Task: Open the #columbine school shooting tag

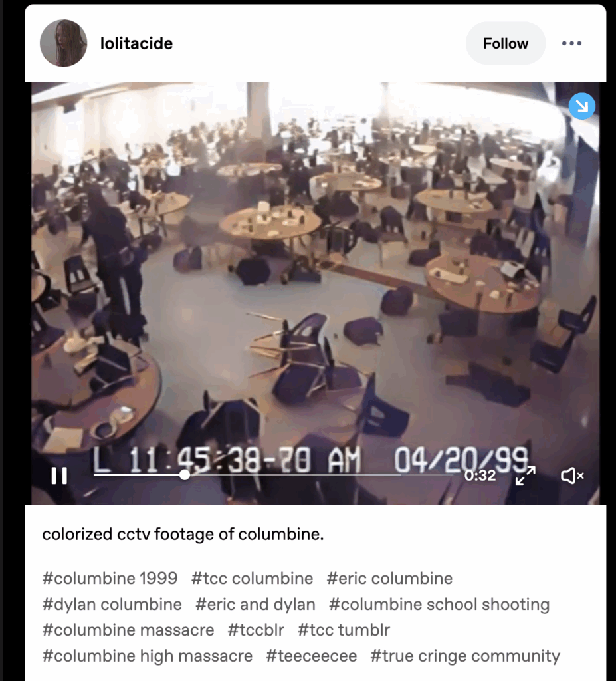Action: (x=439, y=604)
